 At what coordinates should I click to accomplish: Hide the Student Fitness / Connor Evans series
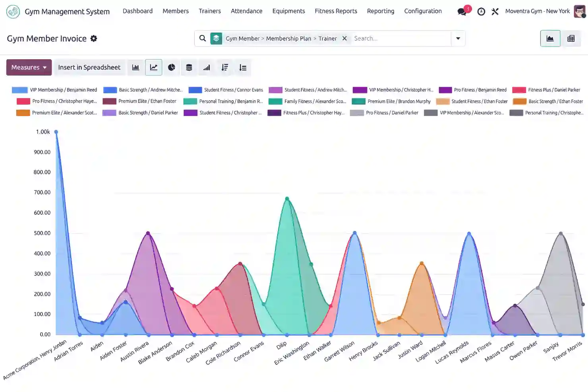[226, 90]
